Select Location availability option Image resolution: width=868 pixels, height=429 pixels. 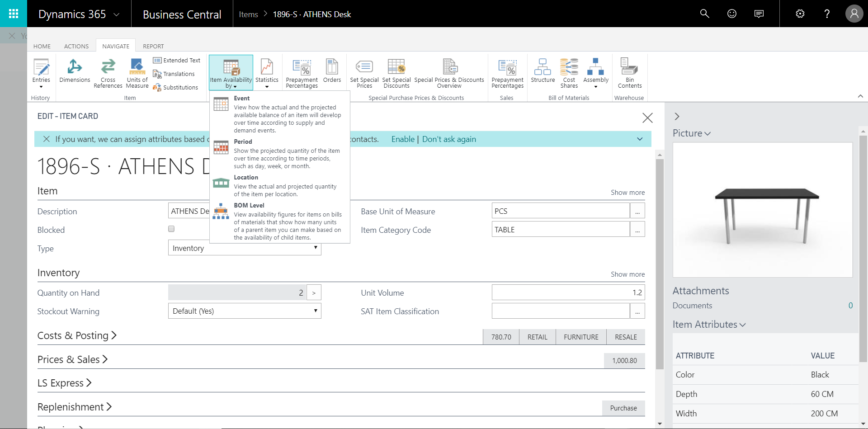[279, 186]
